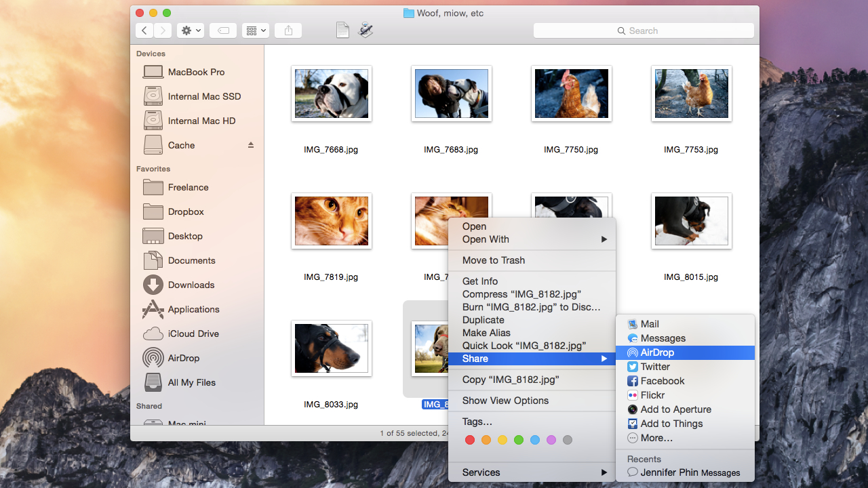Screen dimensions: 868x488
Task: Choose More… in Share submenu
Action: (x=685, y=438)
